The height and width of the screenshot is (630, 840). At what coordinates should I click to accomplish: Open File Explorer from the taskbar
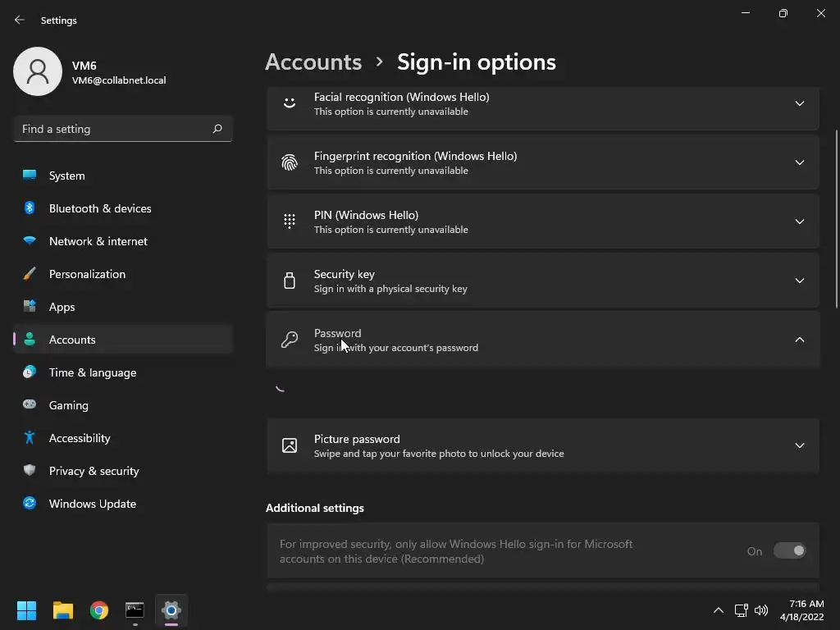[63, 610]
